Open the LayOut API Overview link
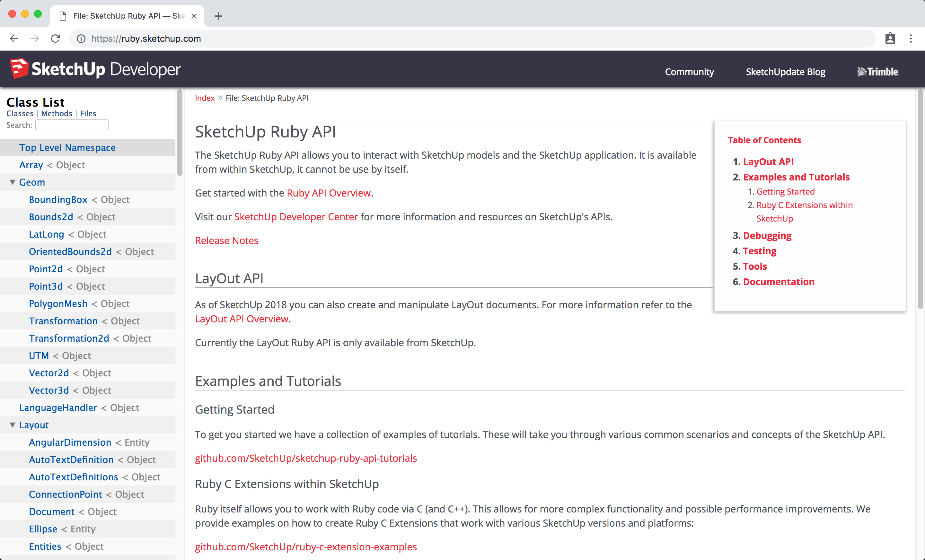Screen dimensions: 925x560 pos(242,319)
